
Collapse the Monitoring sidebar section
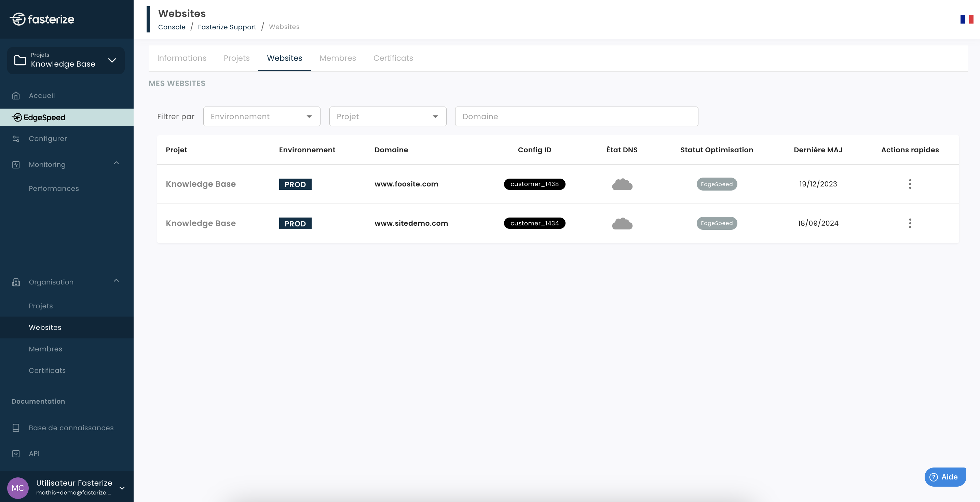click(117, 164)
